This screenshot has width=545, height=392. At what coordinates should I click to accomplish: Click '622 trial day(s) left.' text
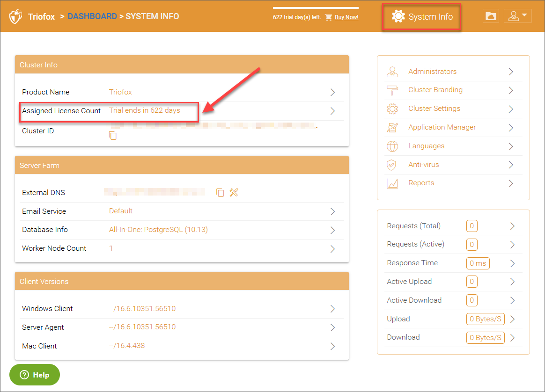[x=297, y=17]
